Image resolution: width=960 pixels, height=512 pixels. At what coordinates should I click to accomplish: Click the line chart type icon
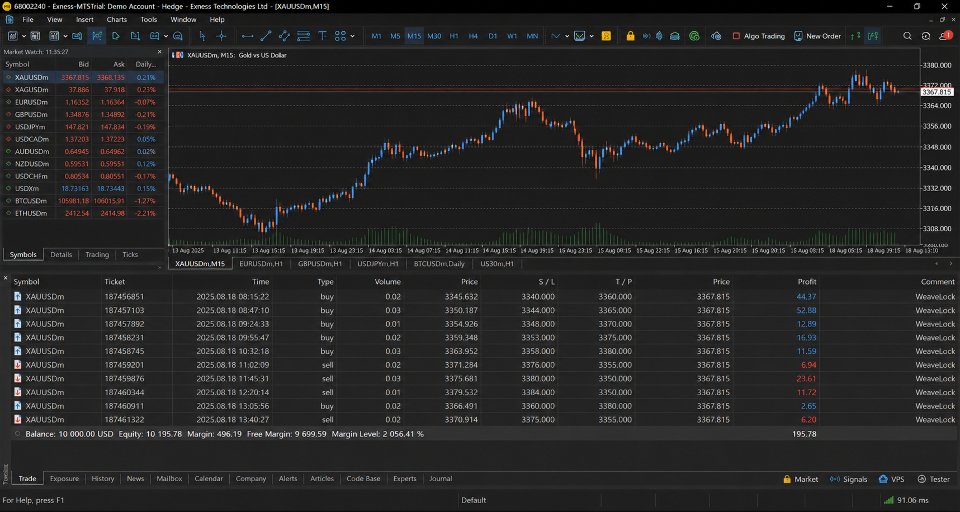click(555, 36)
